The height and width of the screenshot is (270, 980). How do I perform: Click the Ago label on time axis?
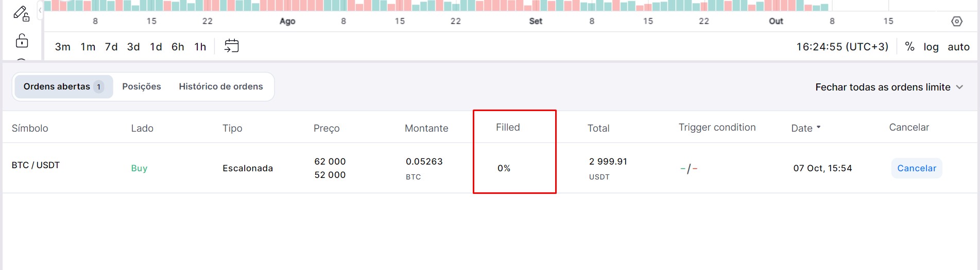click(287, 21)
